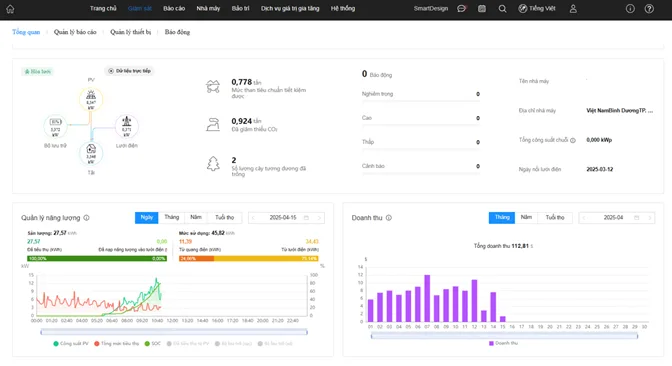Click the CO₂ reduction icon

[x=213, y=124]
